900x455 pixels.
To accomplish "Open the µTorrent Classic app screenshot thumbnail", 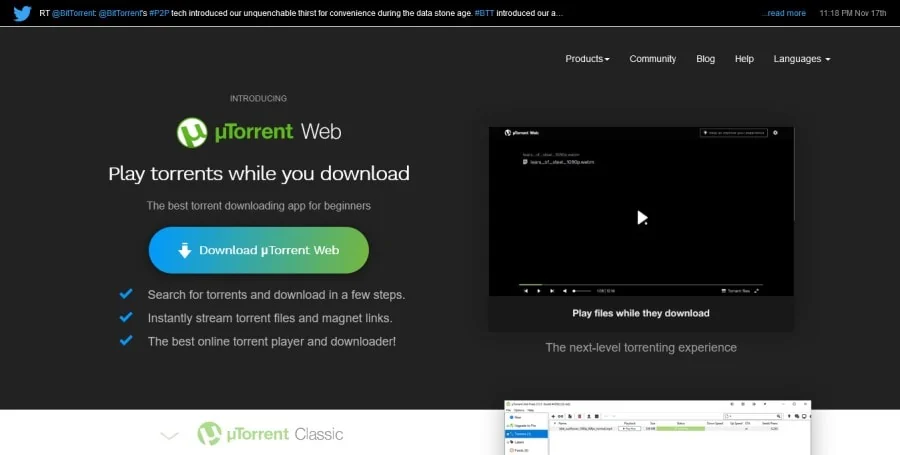I will click(x=658, y=427).
